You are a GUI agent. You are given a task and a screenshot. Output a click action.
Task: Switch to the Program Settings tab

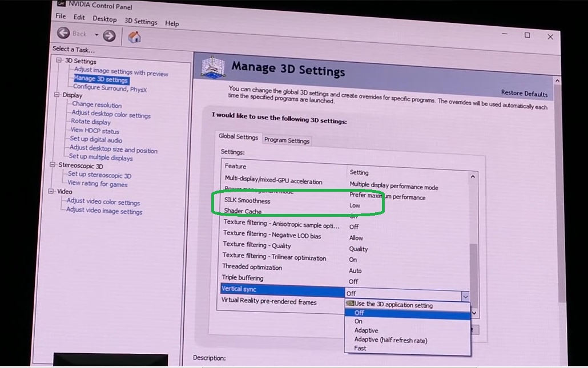(287, 140)
